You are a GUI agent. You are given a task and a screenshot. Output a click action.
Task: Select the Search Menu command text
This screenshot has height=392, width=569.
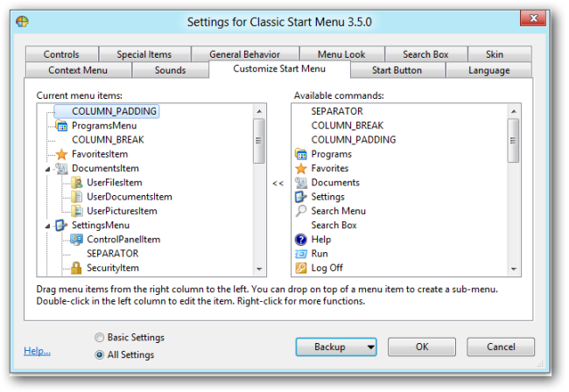pos(338,211)
